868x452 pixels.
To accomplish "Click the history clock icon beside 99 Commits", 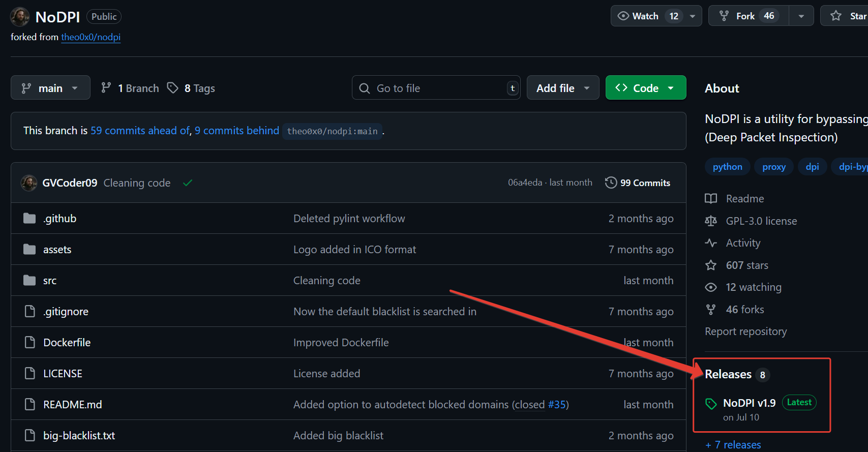I will [611, 183].
